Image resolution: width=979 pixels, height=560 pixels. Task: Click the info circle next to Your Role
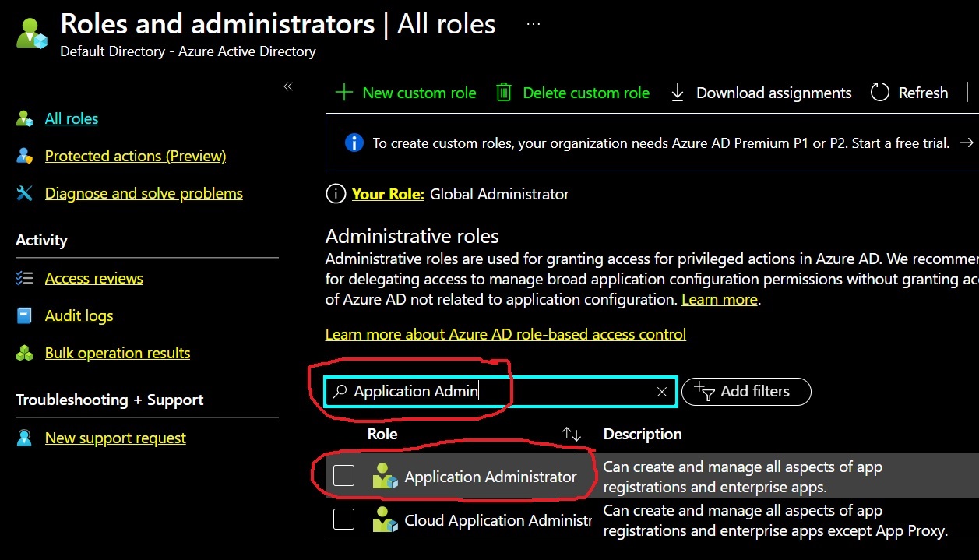point(335,194)
